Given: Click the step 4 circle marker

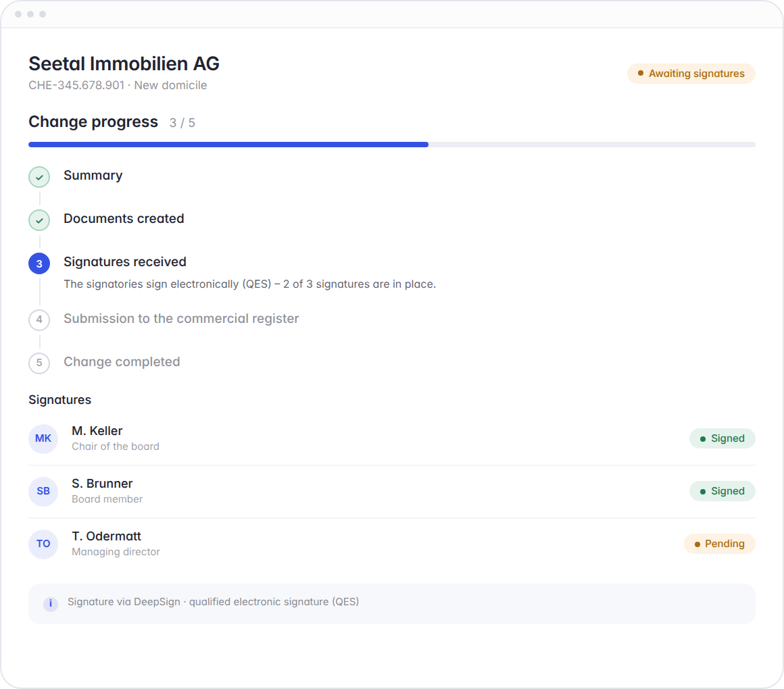Looking at the screenshot, I should [x=39, y=320].
